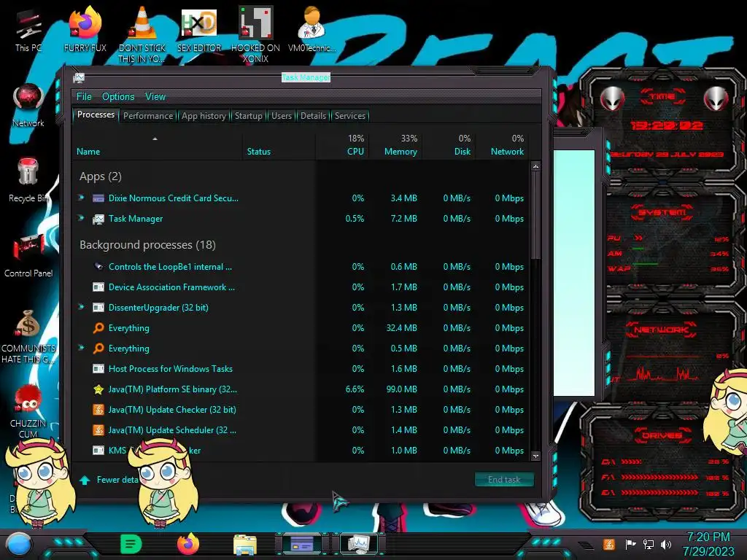Switch to the Startup tab
Image resolution: width=747 pixels, height=560 pixels.
click(248, 116)
